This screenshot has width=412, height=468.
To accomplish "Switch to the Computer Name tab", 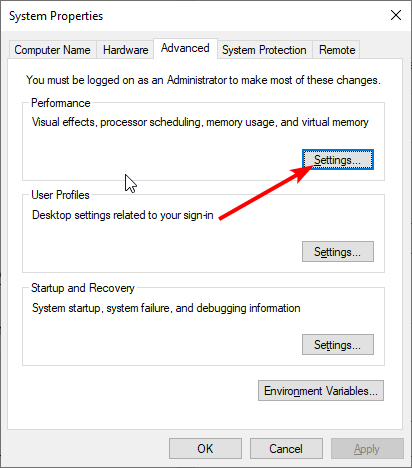I will 52,50.
